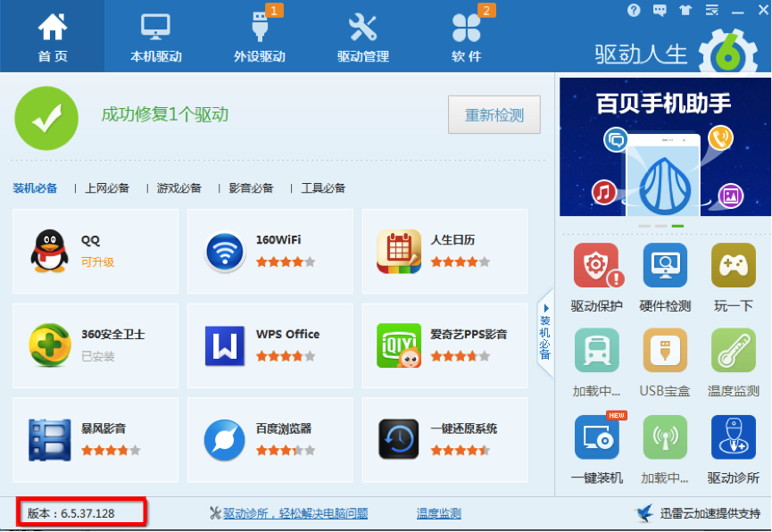
Task: Launch the 一键装机 tool
Action: tap(596, 437)
